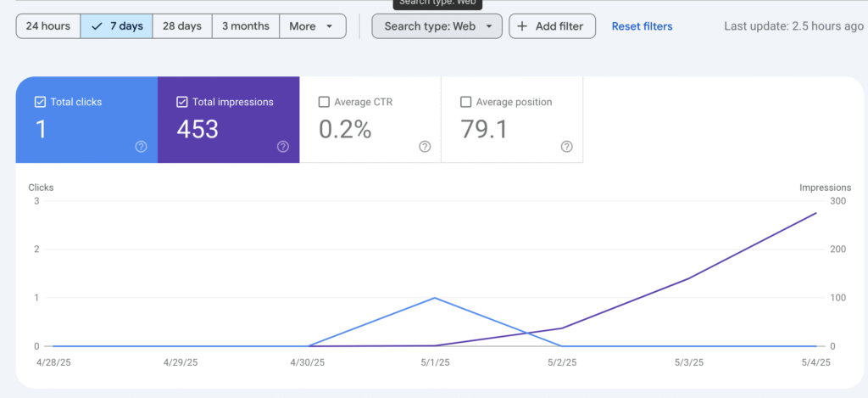Enable the Average position checkbox

[x=465, y=102]
